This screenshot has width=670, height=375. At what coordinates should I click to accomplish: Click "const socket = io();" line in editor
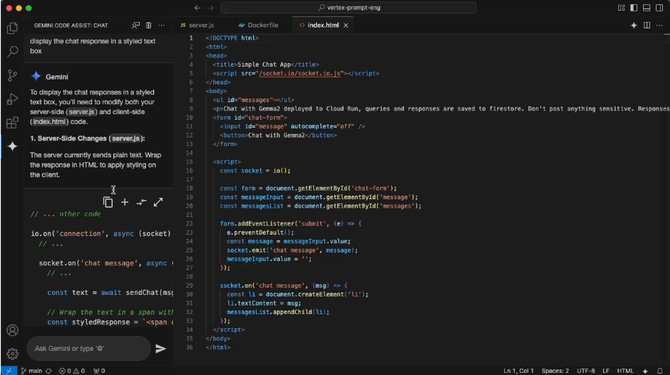click(x=255, y=171)
